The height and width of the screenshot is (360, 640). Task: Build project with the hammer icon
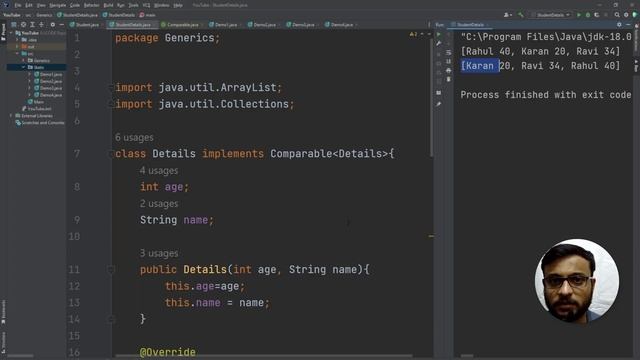click(x=521, y=15)
